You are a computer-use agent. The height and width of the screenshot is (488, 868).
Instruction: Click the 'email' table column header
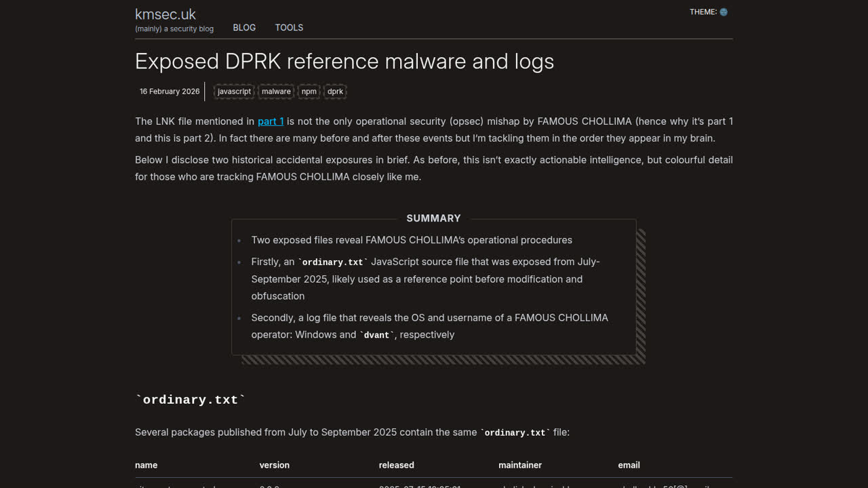(x=629, y=465)
